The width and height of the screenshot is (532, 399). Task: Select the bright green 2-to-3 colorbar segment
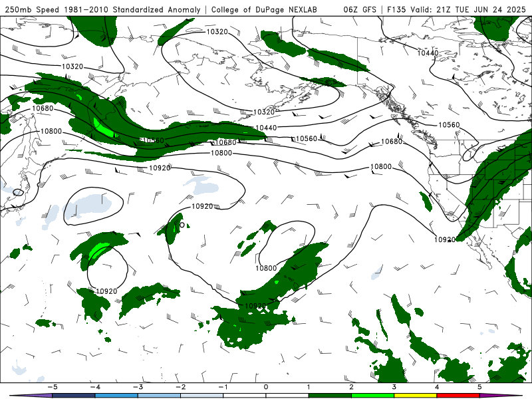(x=373, y=396)
